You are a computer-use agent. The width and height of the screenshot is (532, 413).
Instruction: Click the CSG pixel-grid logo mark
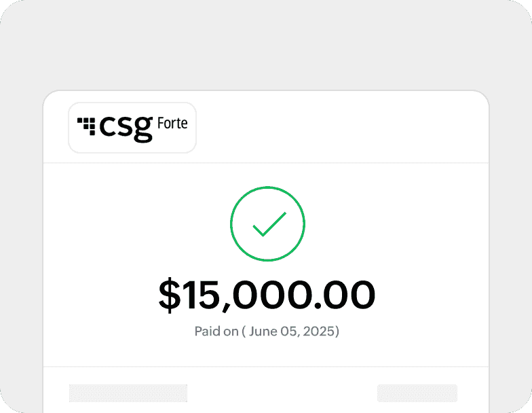click(86, 124)
